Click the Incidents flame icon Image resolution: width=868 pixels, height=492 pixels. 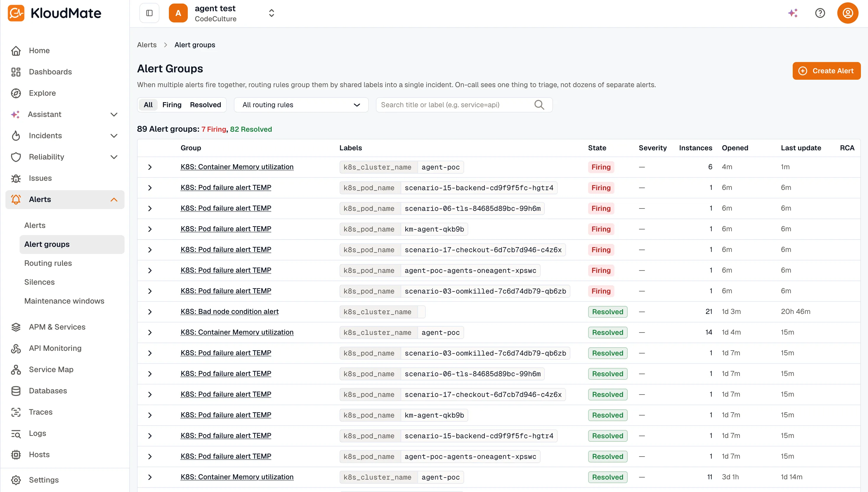point(16,136)
